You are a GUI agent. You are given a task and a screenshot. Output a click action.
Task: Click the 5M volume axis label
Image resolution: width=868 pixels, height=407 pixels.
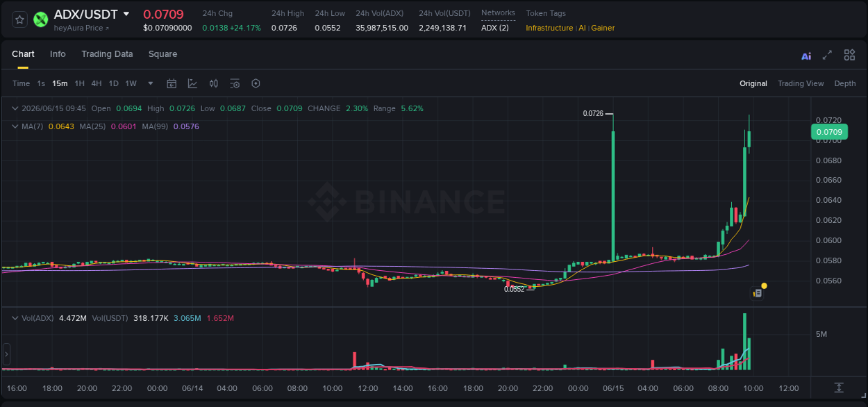(x=821, y=334)
